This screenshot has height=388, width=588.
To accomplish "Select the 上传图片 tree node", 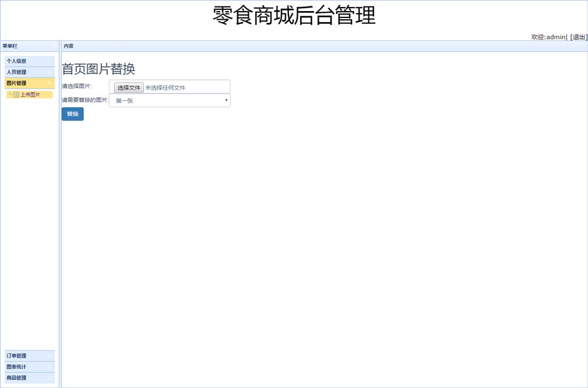I will [x=30, y=94].
